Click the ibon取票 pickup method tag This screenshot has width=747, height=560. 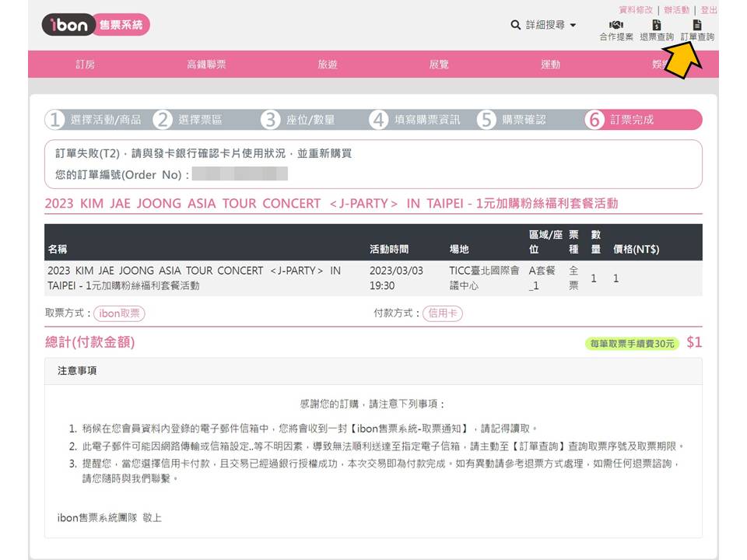point(119,313)
